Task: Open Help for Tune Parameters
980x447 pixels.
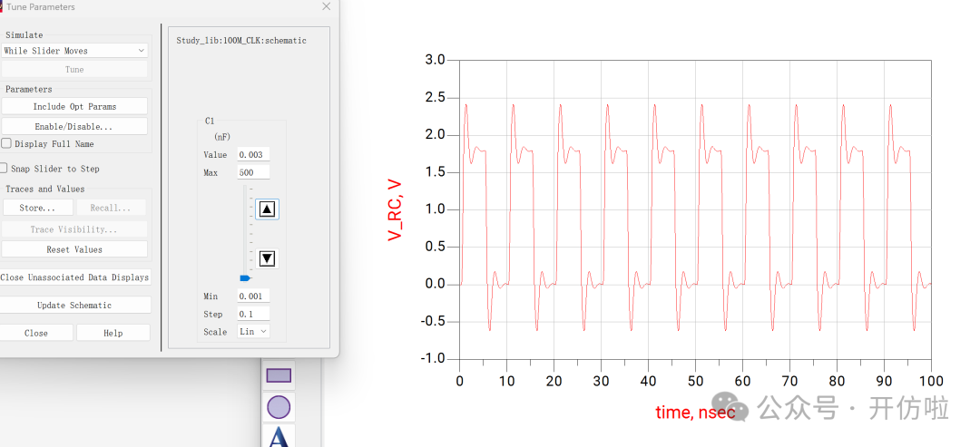Action: (x=113, y=333)
